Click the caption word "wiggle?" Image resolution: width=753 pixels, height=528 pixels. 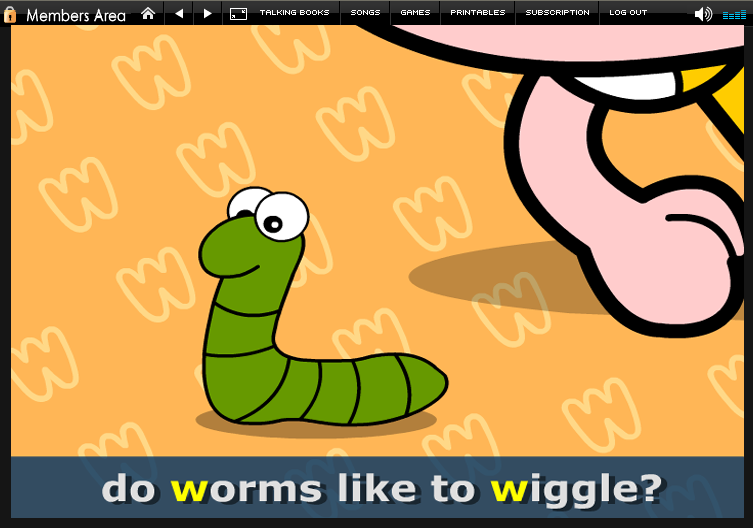pyautogui.click(x=576, y=491)
